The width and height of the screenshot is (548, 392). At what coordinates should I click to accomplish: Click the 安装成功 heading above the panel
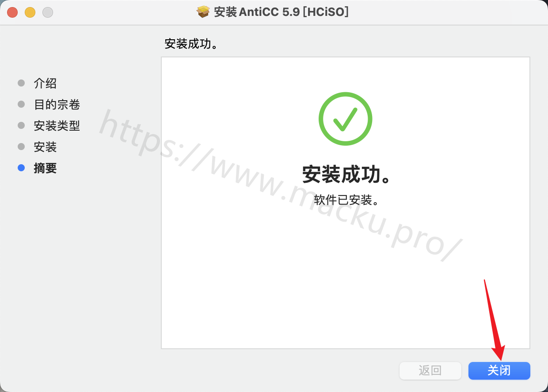click(x=192, y=44)
